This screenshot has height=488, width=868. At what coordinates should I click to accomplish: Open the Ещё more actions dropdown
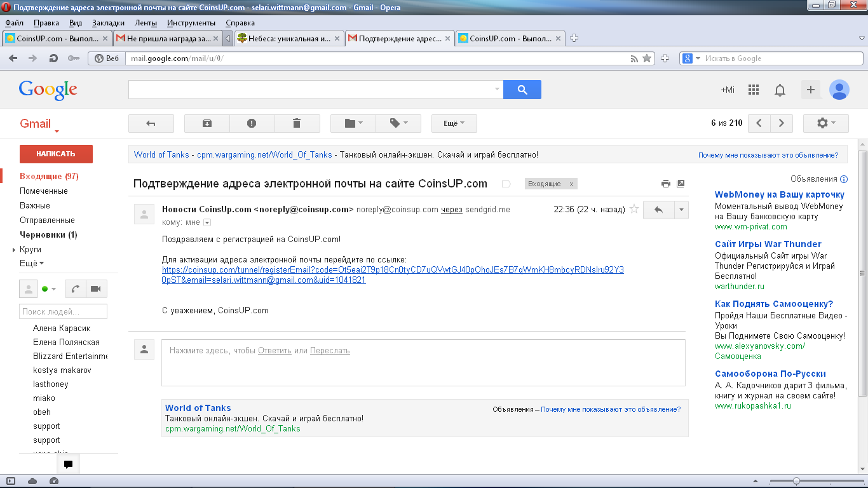(454, 123)
